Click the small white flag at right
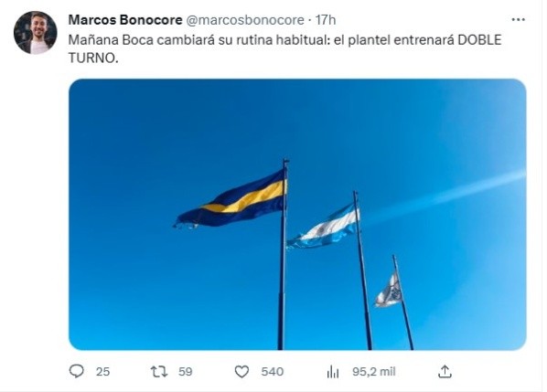This screenshot has height=392, width=547. [x=388, y=290]
